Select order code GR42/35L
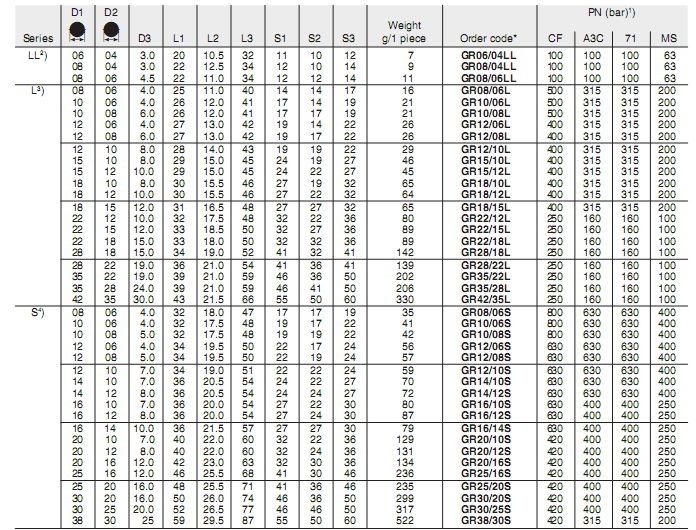Image resolution: width=696 pixels, height=530 pixels. [488, 299]
